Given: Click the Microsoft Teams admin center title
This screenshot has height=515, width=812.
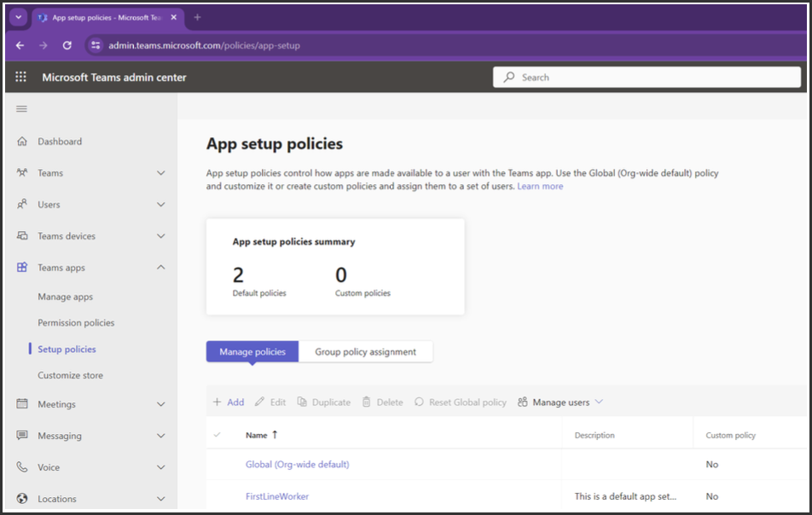Looking at the screenshot, I should [x=114, y=77].
